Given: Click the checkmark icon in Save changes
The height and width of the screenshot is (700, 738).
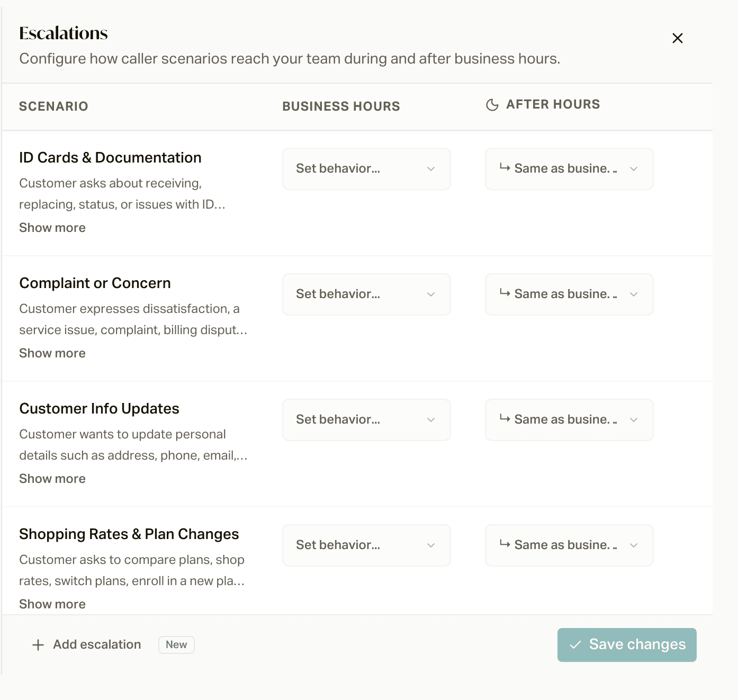Looking at the screenshot, I should click(575, 645).
